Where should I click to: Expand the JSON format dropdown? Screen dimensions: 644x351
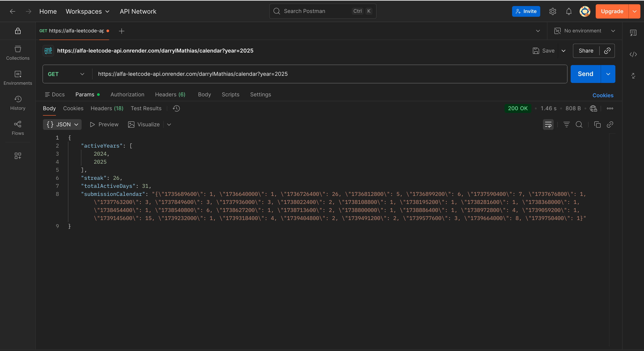click(62, 125)
